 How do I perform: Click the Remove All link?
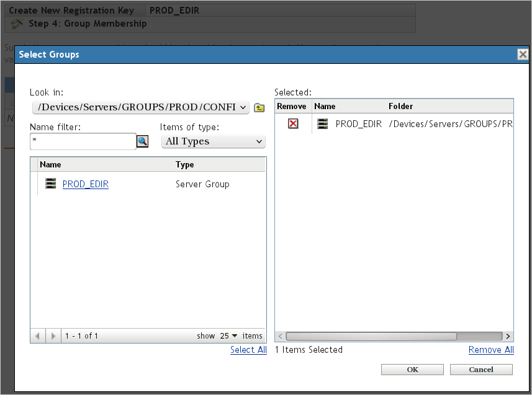(491, 350)
